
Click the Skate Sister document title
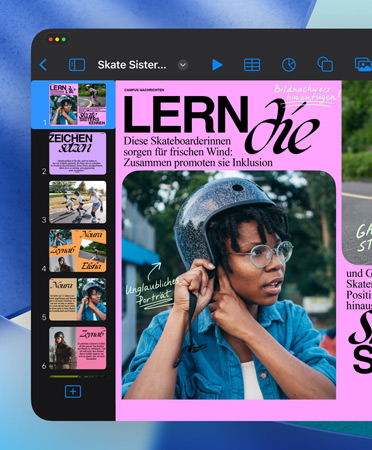coord(132,65)
